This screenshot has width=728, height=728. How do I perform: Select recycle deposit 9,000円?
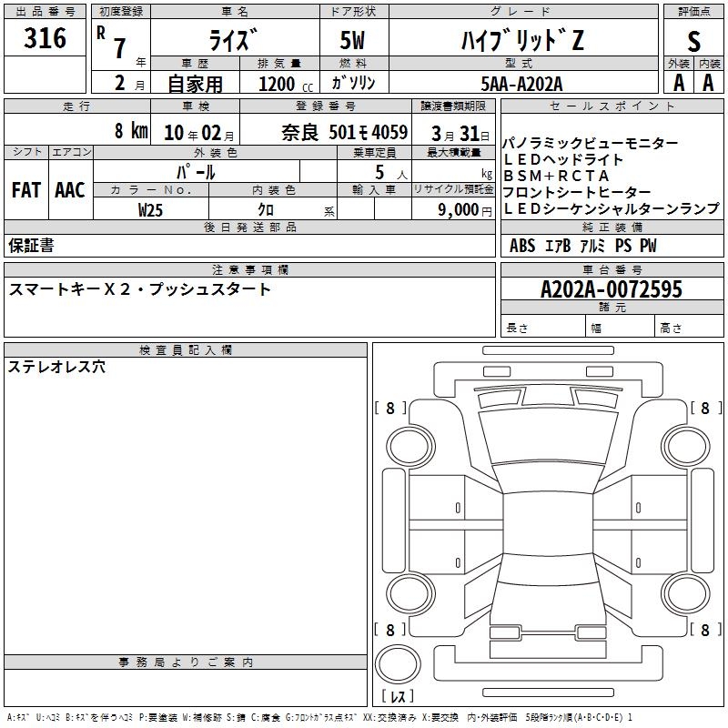pos(465,210)
